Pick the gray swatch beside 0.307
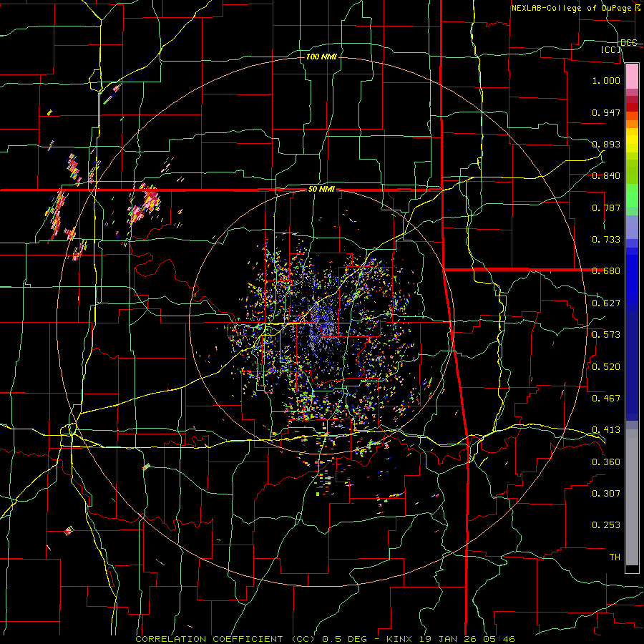 coord(632,497)
